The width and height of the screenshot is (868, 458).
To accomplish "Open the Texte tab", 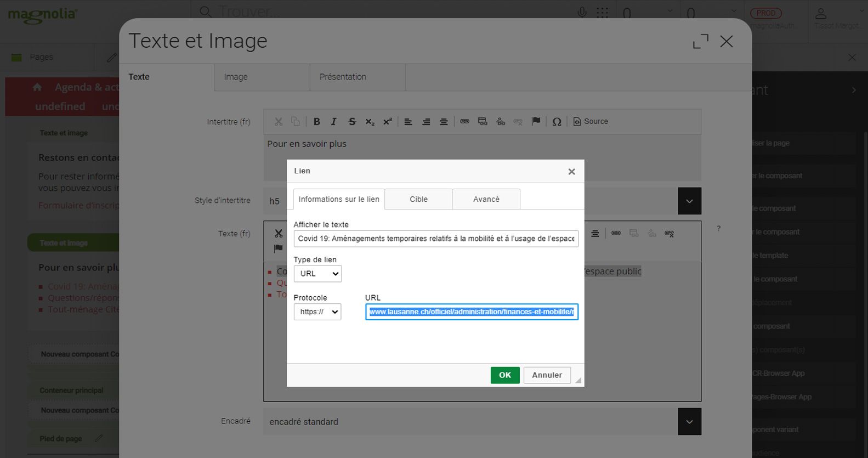I will 167,77.
